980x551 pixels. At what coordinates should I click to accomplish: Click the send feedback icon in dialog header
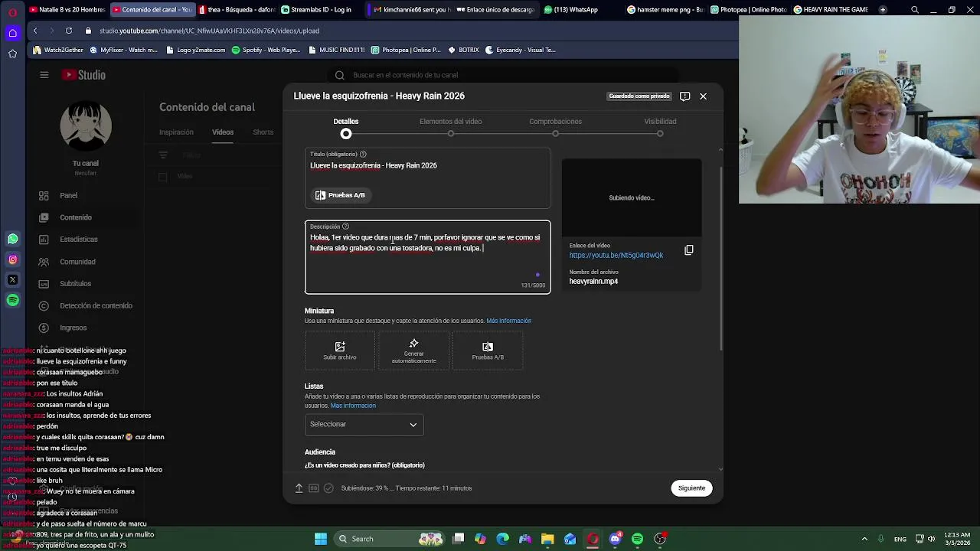684,96
